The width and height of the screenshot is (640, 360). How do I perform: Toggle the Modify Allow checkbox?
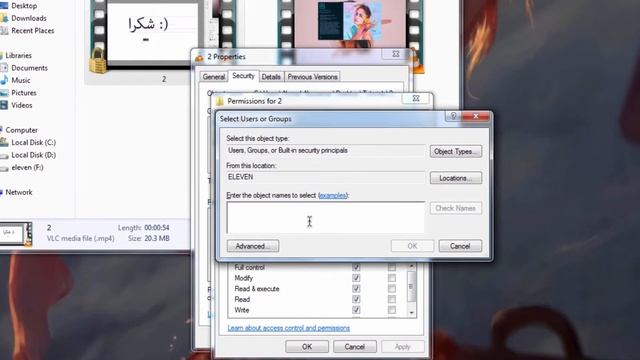pos(356,278)
